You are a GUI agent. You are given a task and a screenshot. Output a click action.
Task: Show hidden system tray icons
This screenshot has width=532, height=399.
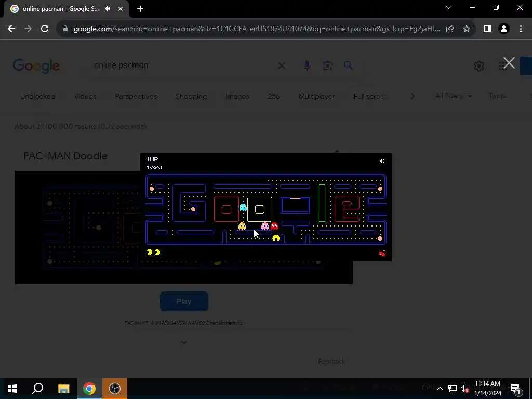[440, 389]
